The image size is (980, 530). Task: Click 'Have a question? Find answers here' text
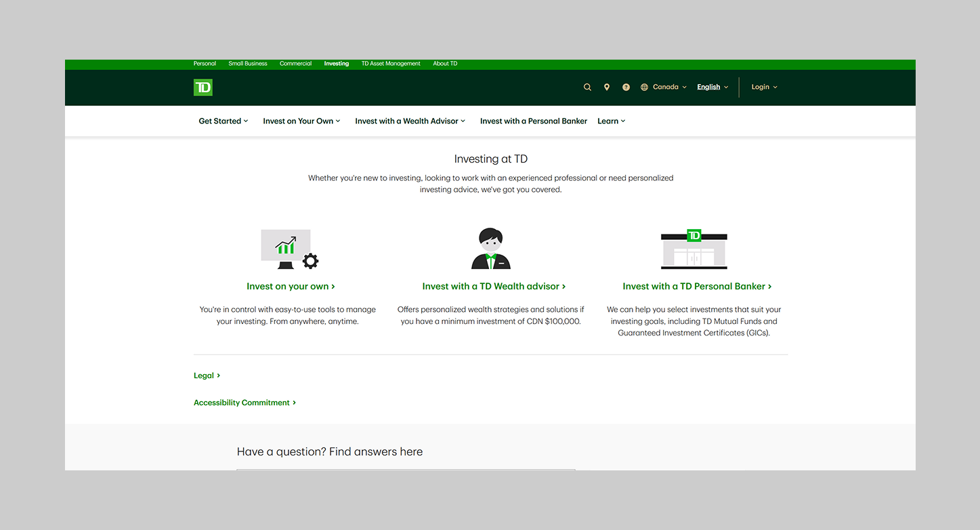pos(330,452)
